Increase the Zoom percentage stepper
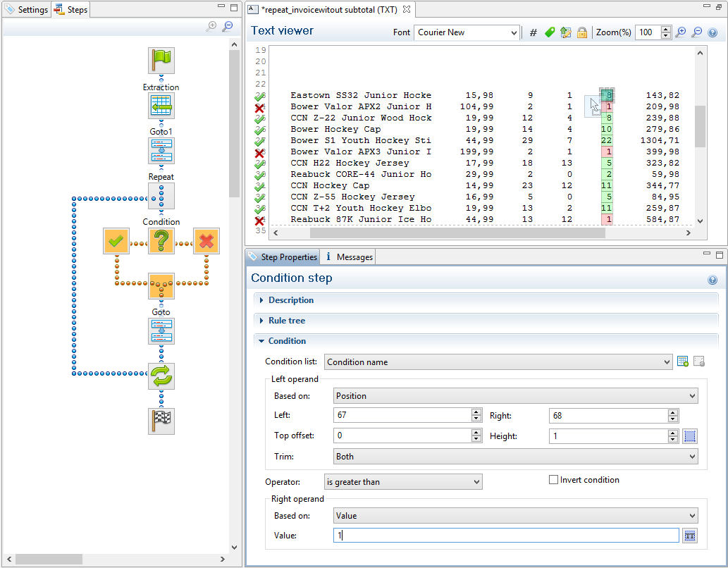This screenshot has height=568, width=728. [666, 30]
